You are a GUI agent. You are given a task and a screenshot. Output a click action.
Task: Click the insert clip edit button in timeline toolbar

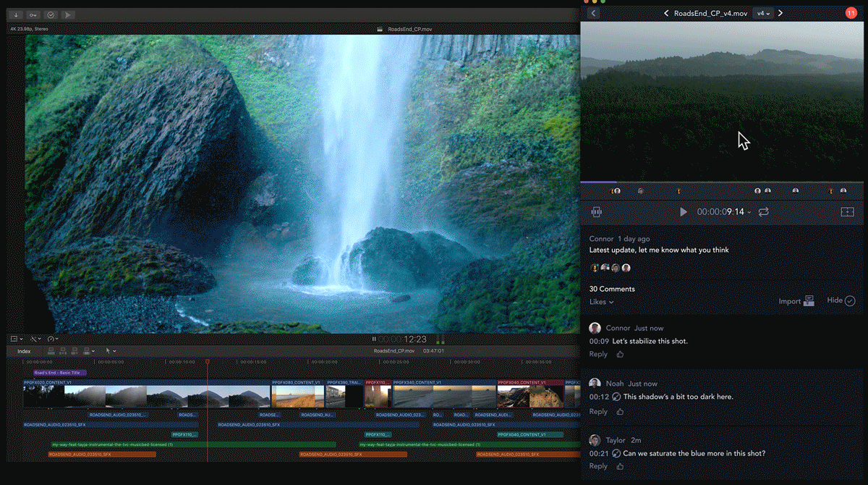(63, 351)
